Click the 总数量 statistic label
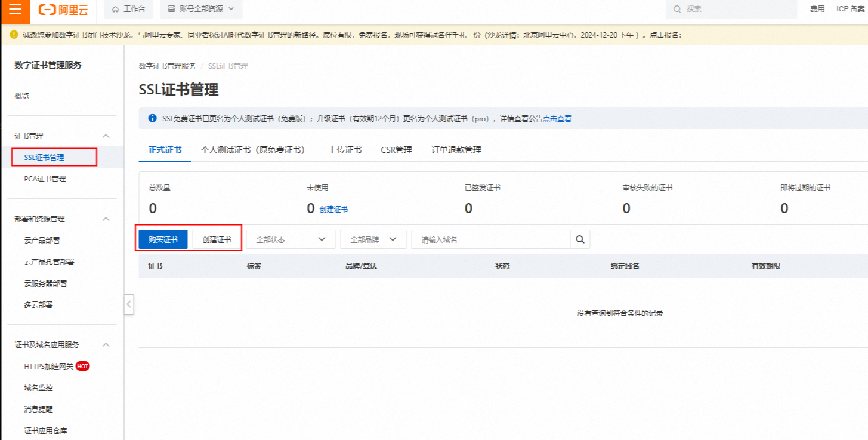Screen dimensions: 868x440 pos(159,187)
